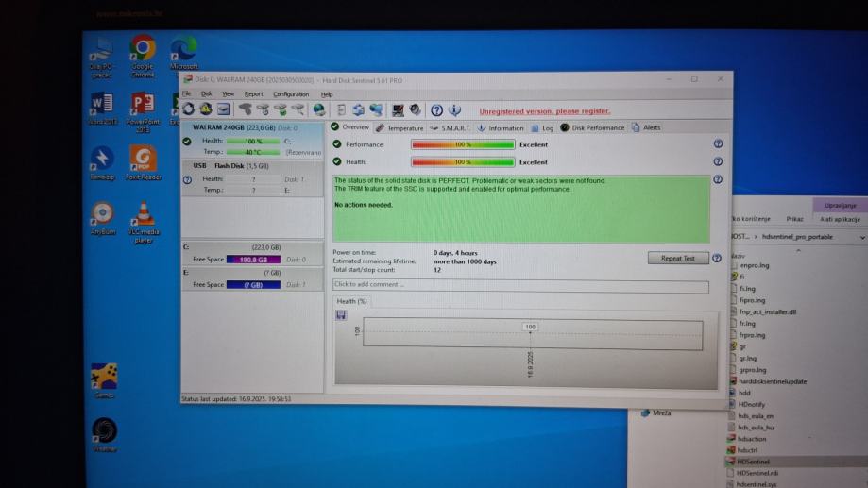
Task: Click the fourth disk test icon in toolbar
Action: pyautogui.click(x=298, y=109)
